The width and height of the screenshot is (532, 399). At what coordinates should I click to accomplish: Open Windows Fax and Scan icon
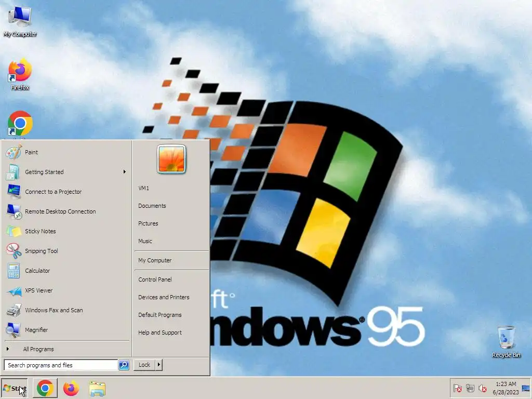click(x=14, y=310)
